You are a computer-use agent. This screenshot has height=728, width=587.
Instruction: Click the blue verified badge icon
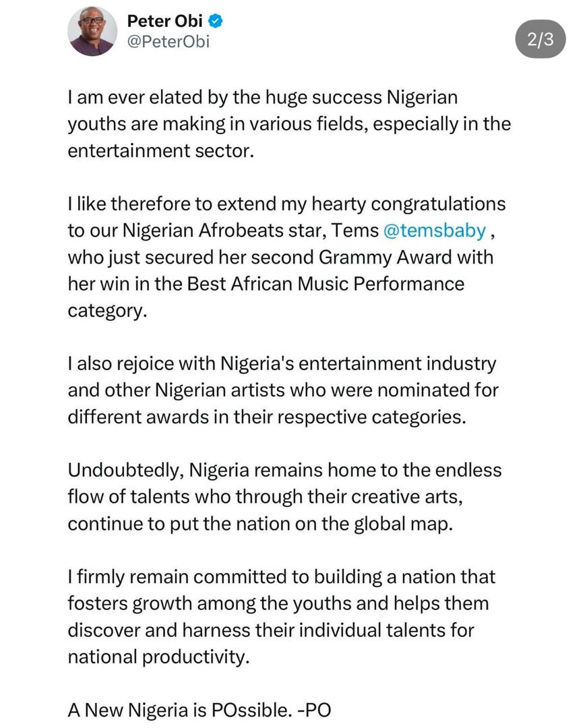[x=215, y=21]
